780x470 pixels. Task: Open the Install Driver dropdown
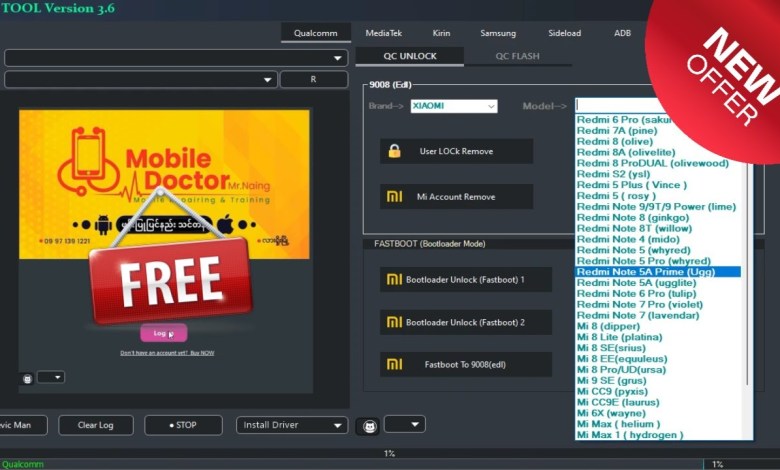(292, 425)
